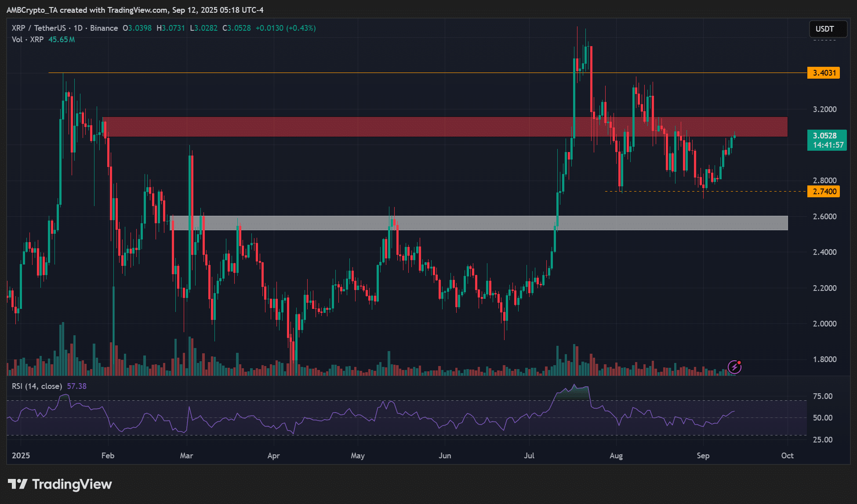Click the 2025 label on time axis

21,456
